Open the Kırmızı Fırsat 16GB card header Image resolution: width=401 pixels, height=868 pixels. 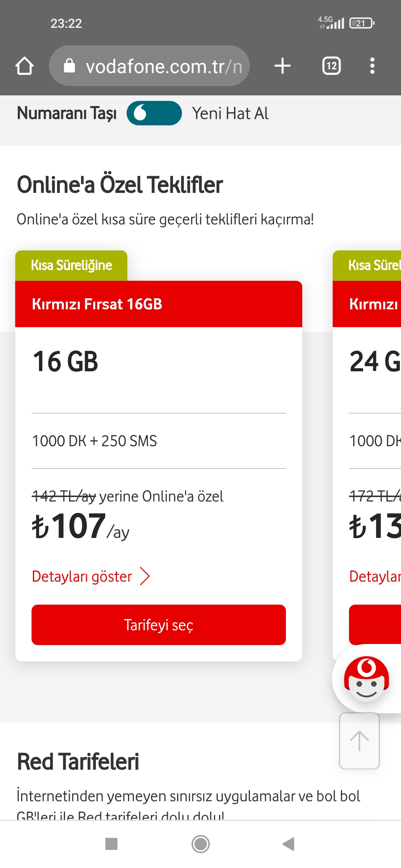point(159,304)
